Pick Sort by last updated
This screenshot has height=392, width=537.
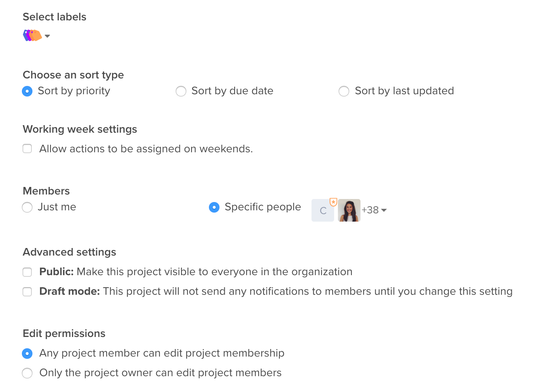(344, 91)
